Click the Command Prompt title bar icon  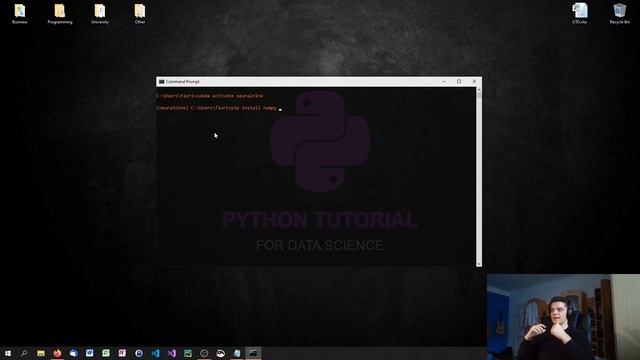[162, 82]
